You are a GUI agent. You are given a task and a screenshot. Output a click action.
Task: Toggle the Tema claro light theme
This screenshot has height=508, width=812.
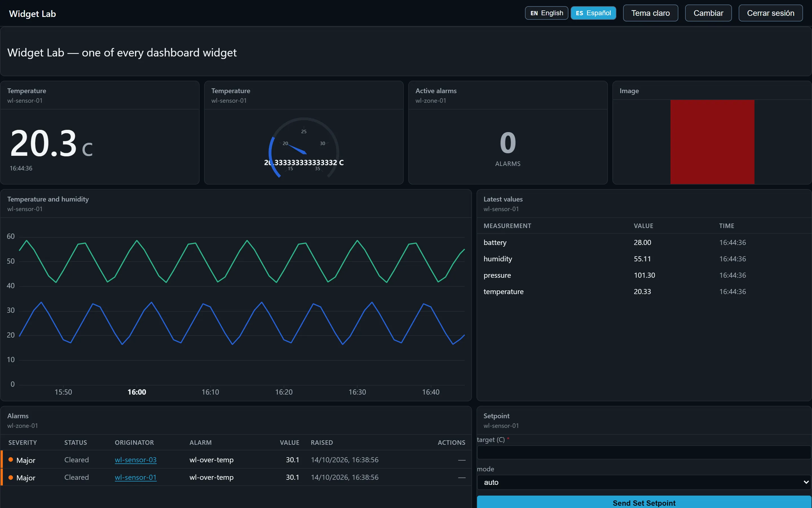point(650,13)
